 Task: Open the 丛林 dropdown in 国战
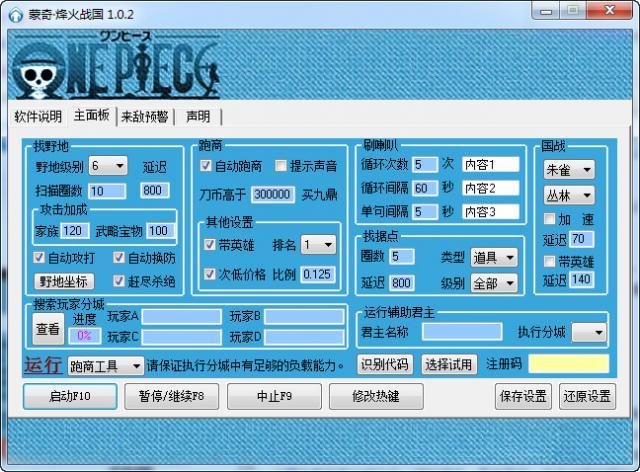coord(569,196)
